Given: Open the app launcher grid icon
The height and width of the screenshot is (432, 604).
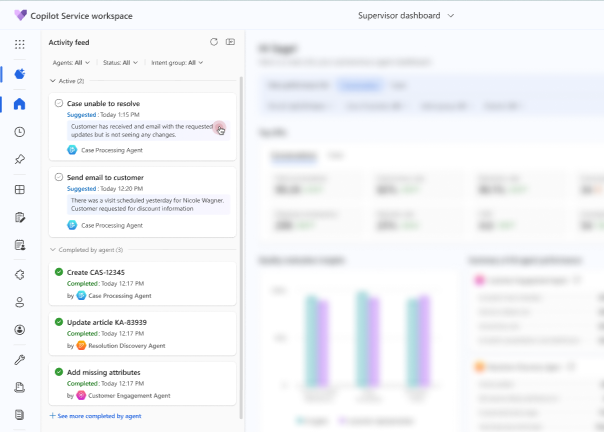Looking at the screenshot, I should (20, 44).
